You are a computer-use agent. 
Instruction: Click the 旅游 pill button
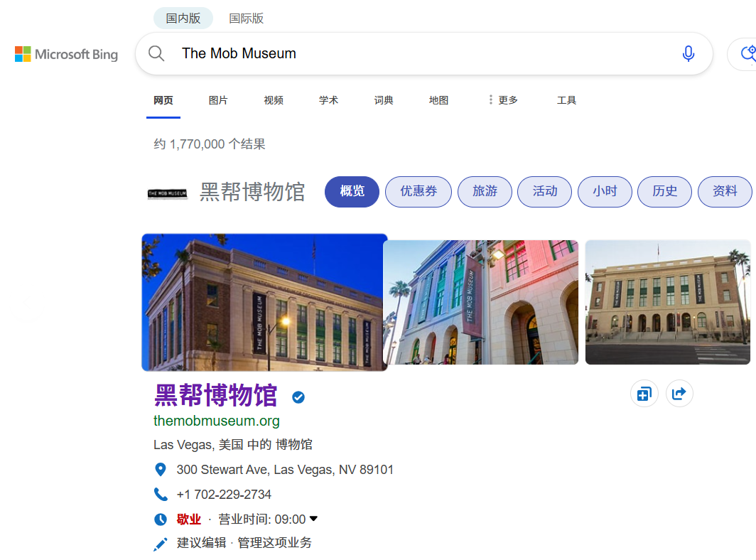tap(485, 191)
